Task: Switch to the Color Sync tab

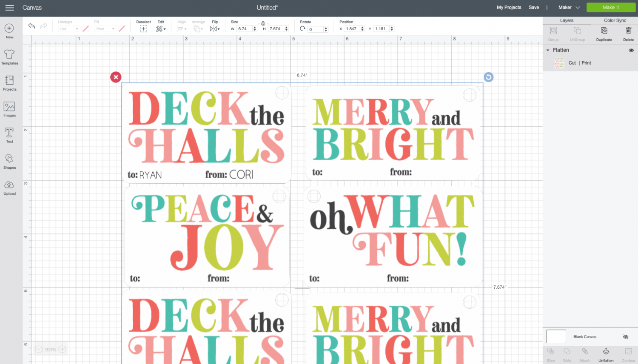Action: pyautogui.click(x=615, y=20)
